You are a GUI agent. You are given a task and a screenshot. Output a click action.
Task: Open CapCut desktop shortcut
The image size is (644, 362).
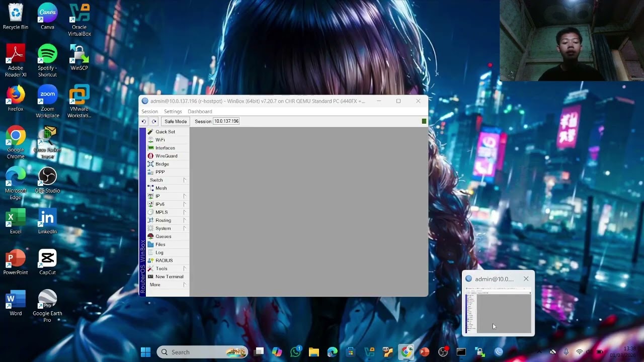[x=47, y=262]
